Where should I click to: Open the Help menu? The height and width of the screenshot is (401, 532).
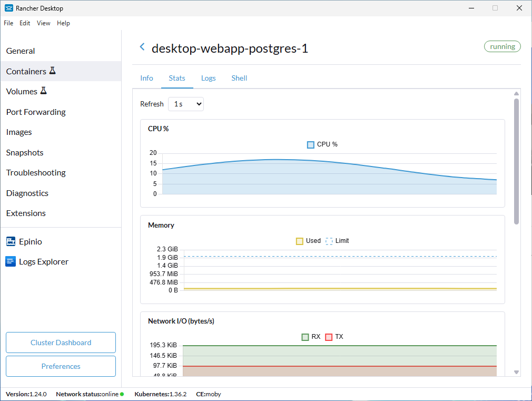tap(63, 23)
